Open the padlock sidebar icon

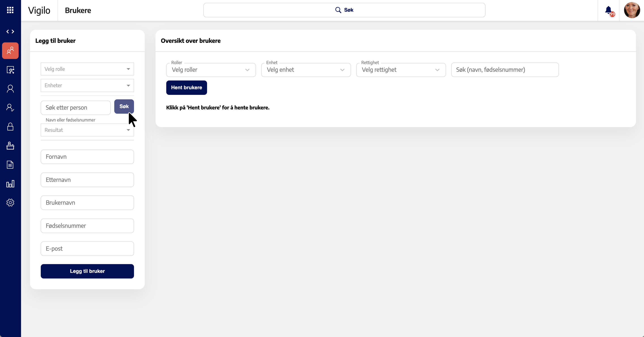click(x=10, y=127)
